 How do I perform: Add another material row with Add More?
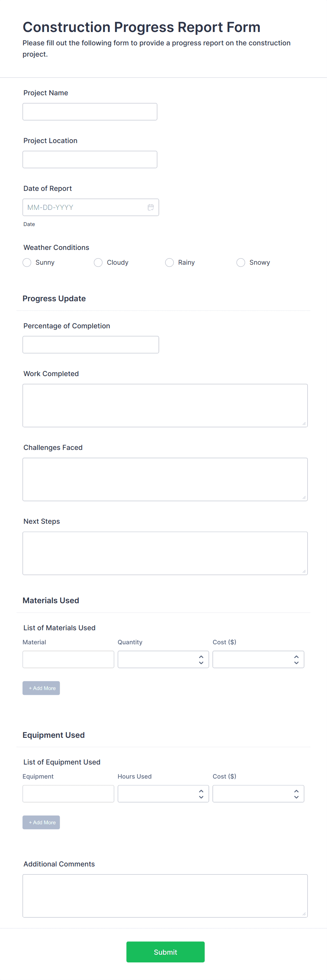(x=41, y=688)
